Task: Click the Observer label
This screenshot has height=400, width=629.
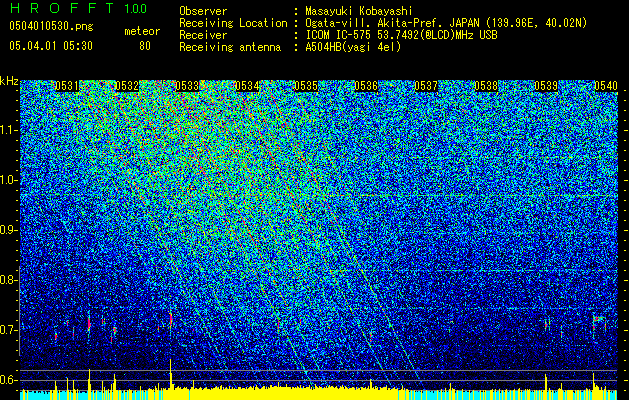Action: 203,11
